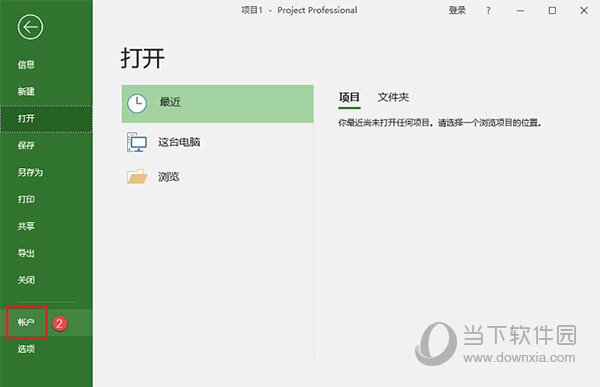Image resolution: width=600 pixels, height=387 pixels.
Task: Open 共享 in the sidebar
Action: [x=26, y=226]
